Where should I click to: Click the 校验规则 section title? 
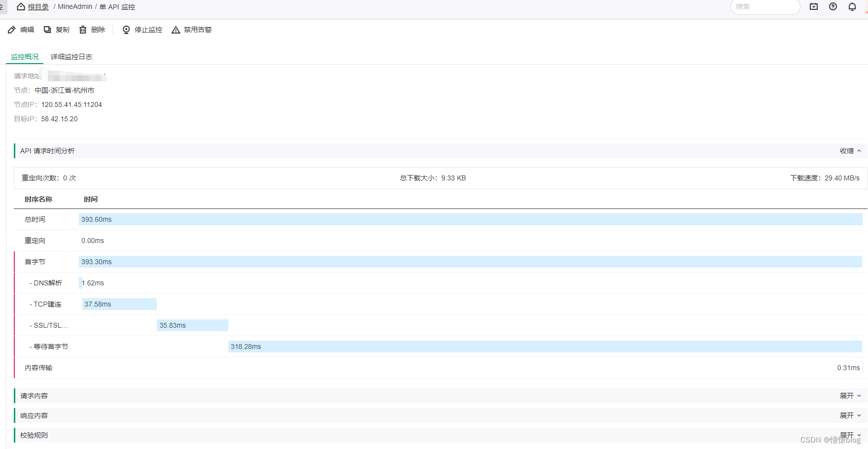click(x=34, y=435)
